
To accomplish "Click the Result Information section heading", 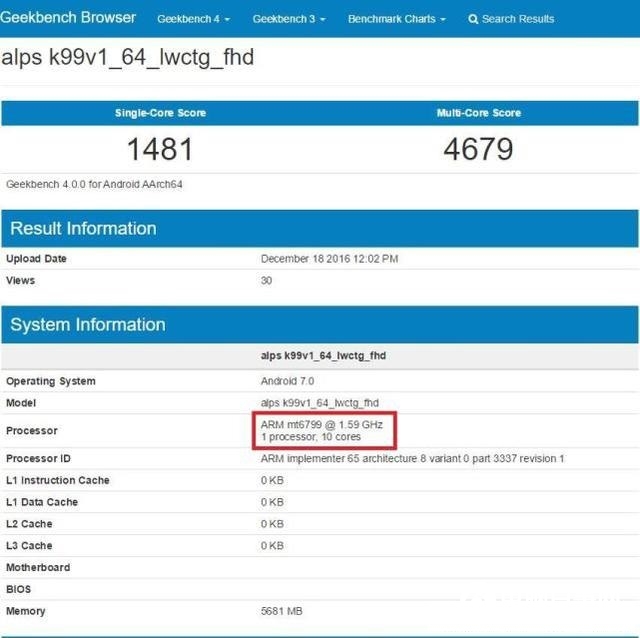I will [83, 228].
